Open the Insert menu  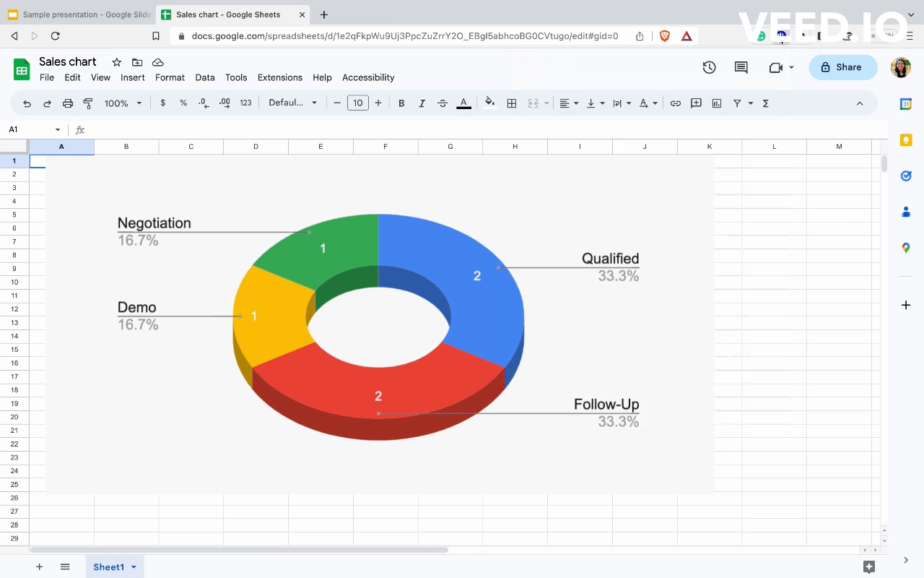click(x=133, y=77)
